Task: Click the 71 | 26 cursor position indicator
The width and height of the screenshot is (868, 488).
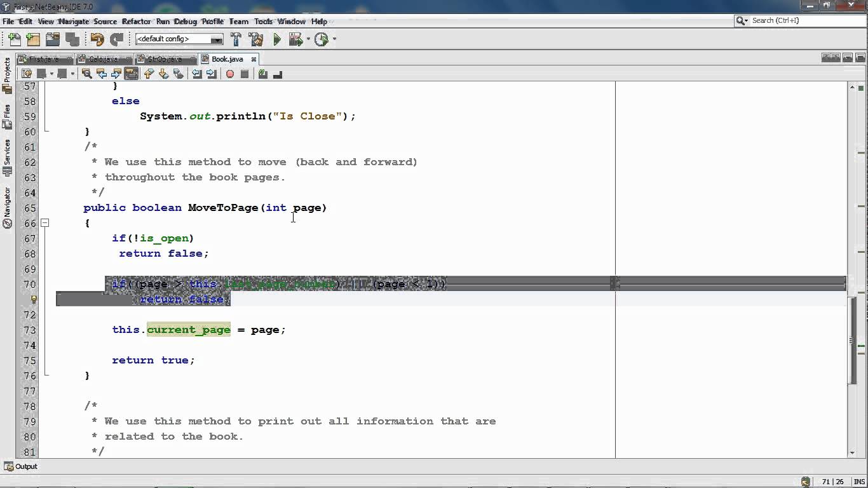Action: (832, 482)
